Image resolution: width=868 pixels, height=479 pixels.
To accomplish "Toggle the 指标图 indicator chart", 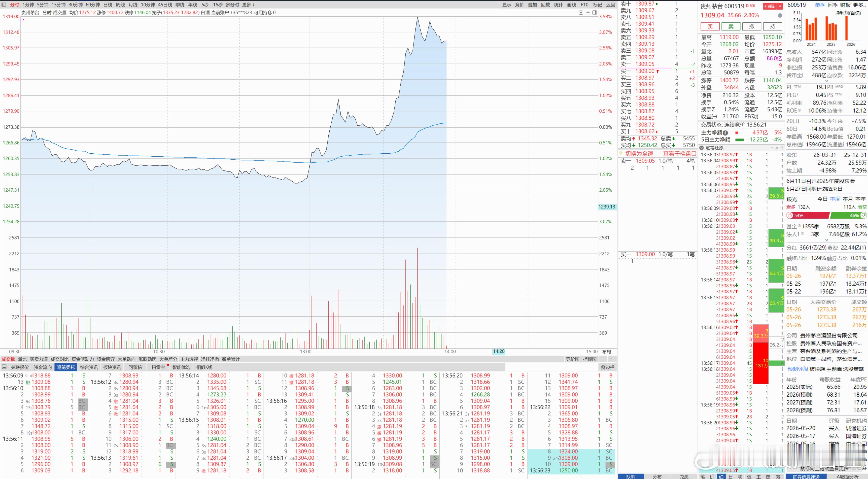I will [590, 359].
